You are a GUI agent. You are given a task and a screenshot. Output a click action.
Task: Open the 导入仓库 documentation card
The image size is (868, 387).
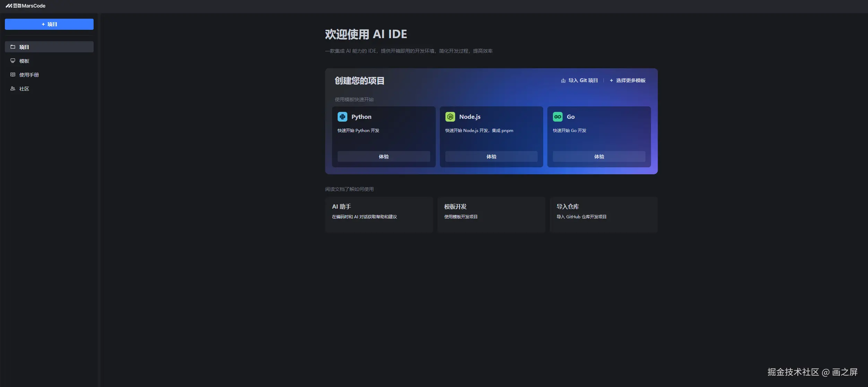point(603,214)
